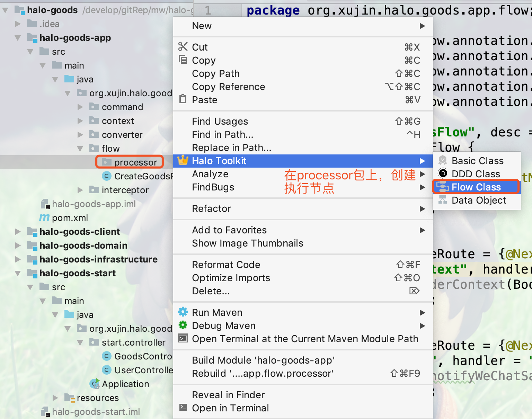Expand the resources folder arrow
This screenshot has height=419, width=532.
55,398
